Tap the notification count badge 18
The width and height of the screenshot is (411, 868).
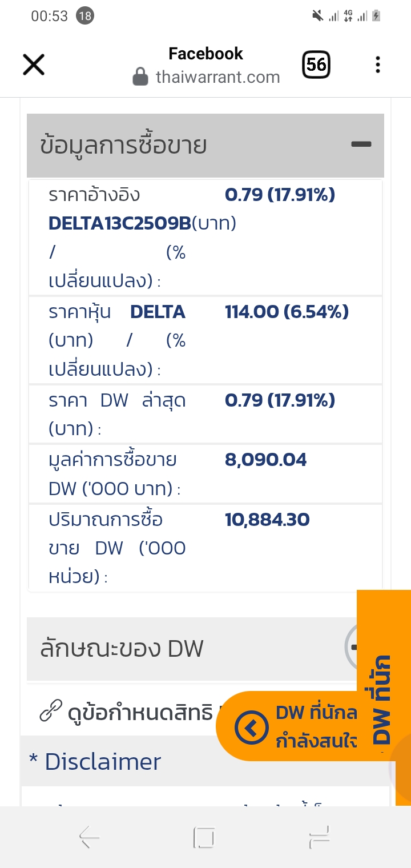point(85,16)
